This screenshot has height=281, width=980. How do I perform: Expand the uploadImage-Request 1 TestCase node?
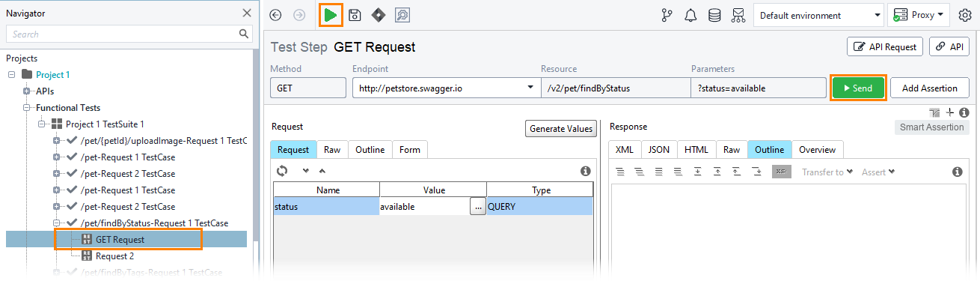pyautogui.click(x=57, y=140)
